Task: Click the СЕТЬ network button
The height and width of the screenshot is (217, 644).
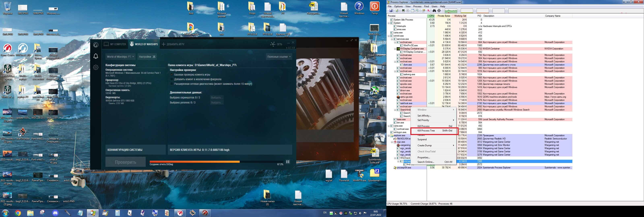Action: pyautogui.click(x=276, y=44)
